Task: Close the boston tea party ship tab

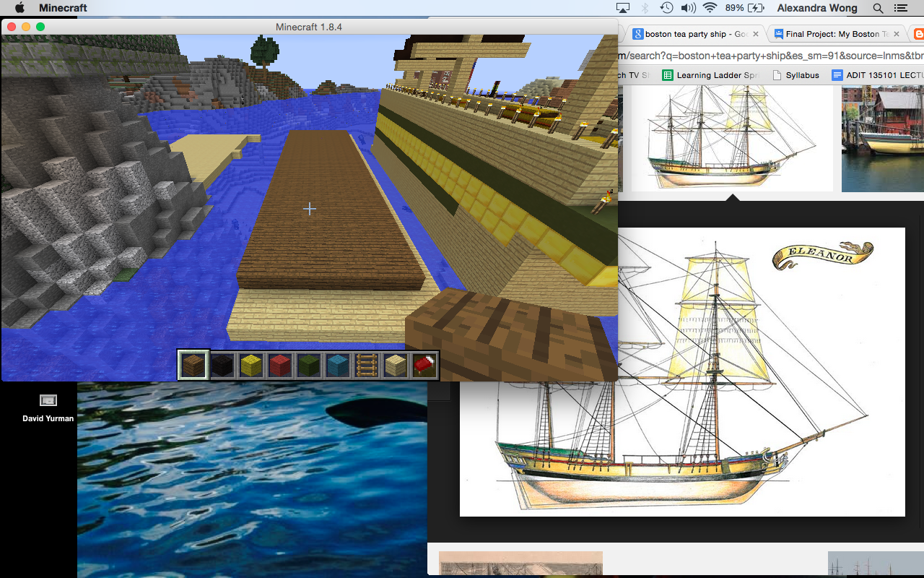Action: (756, 34)
